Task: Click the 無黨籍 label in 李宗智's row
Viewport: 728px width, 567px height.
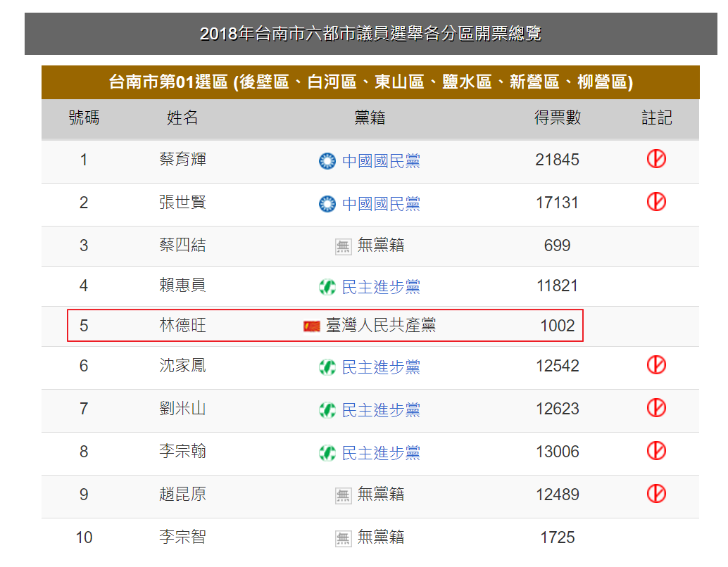Action: [x=381, y=537]
